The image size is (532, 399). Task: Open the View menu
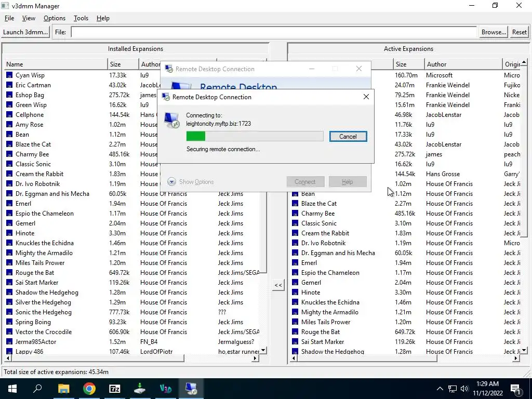(x=29, y=18)
